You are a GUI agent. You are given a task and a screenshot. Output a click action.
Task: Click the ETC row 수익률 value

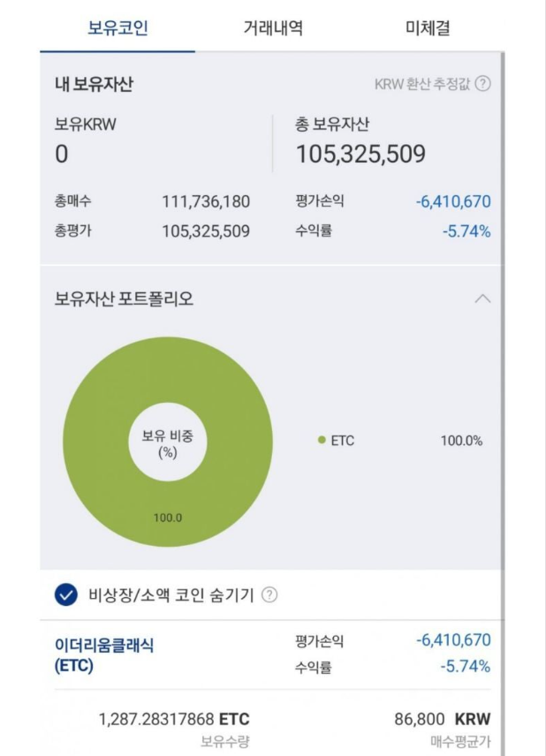[466, 666]
